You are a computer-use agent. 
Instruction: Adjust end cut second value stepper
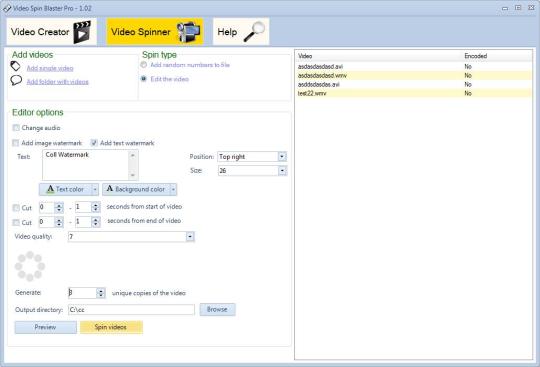tap(96, 222)
